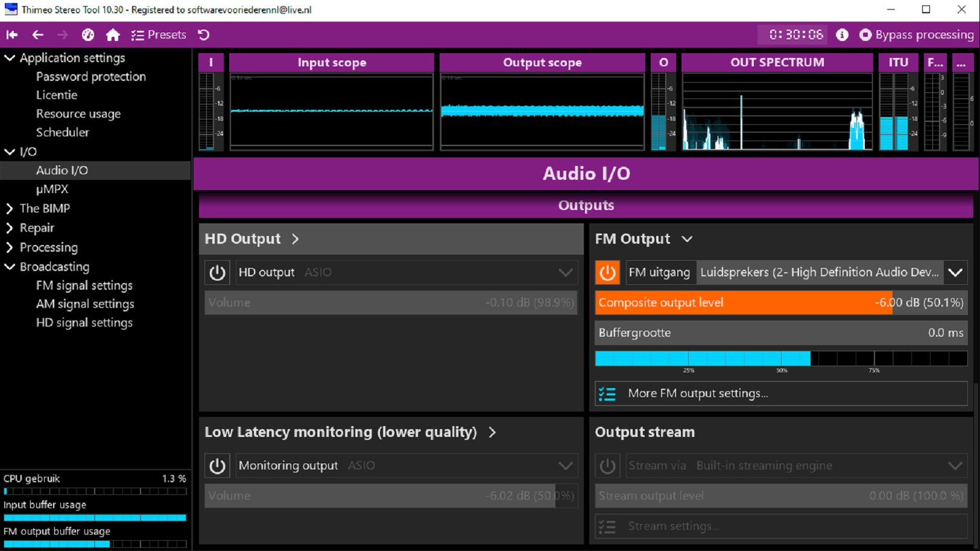Expand the Processing section

point(10,247)
